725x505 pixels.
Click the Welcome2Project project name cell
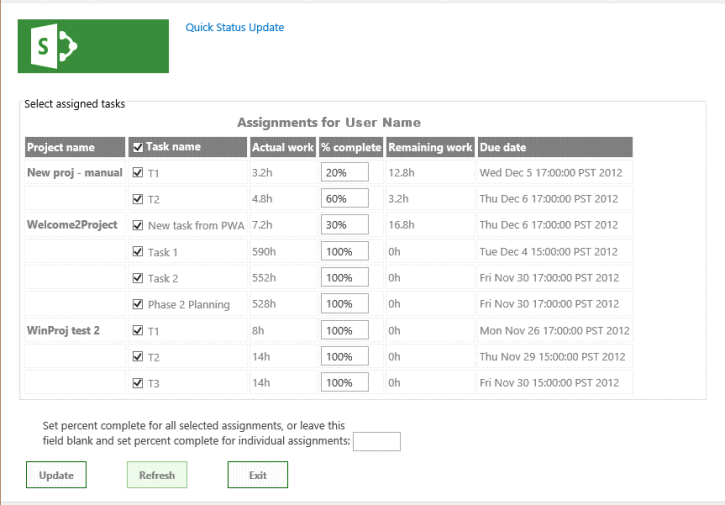(72, 225)
